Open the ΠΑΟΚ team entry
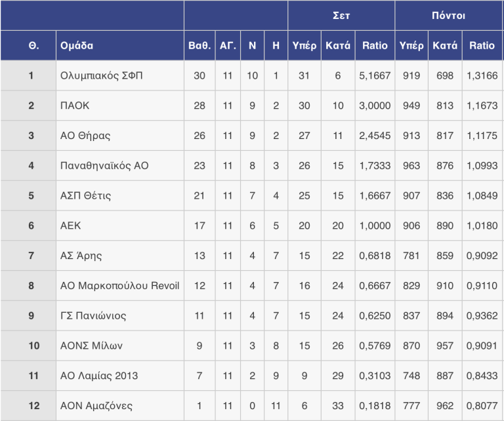Viewport: 504px width, 421px height. coord(75,106)
